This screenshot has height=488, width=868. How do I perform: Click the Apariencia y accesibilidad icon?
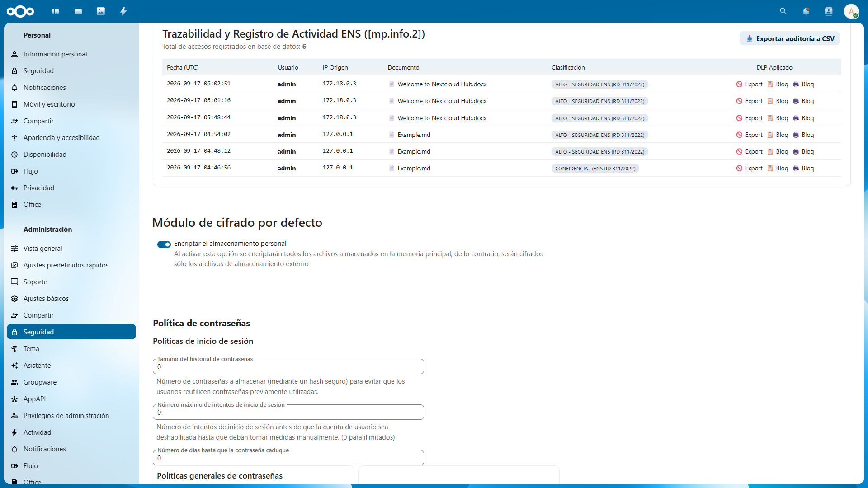[x=14, y=138]
